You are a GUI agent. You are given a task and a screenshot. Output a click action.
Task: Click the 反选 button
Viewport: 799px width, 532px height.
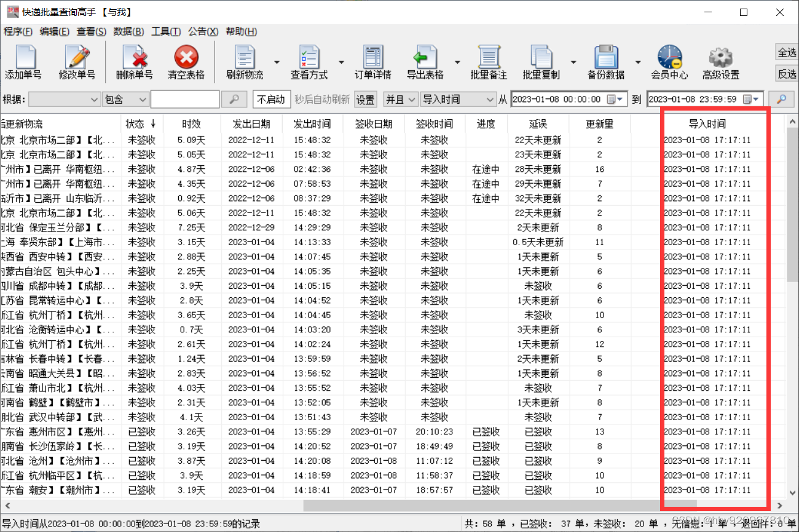pyautogui.click(x=787, y=74)
